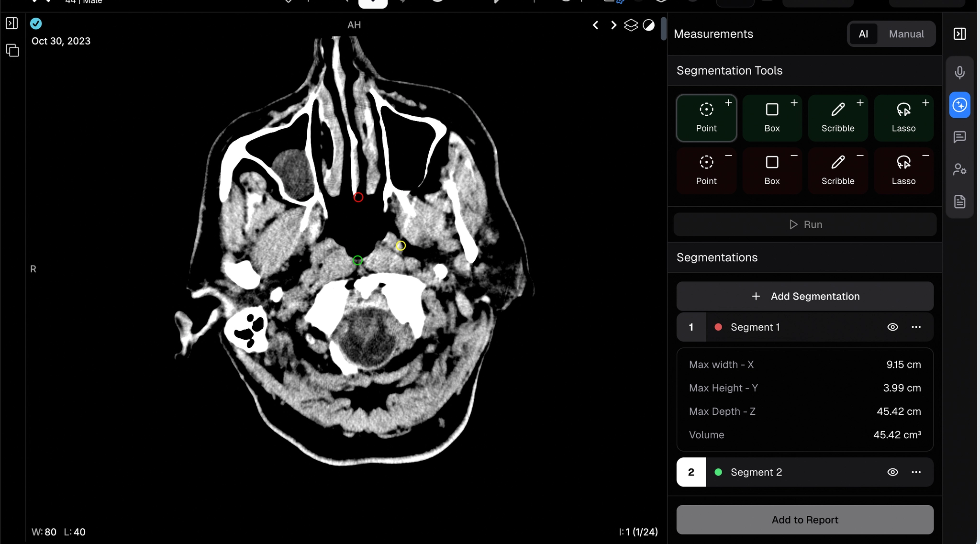Open the user settings sidebar icon
This screenshot has width=980, height=544.
[959, 169]
